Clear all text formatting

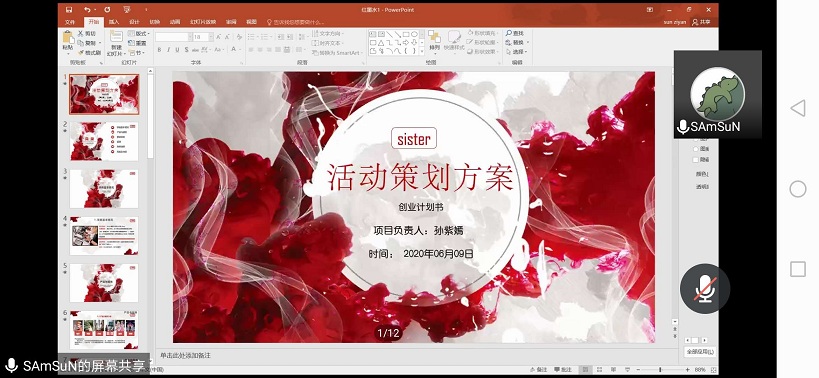tap(239, 37)
